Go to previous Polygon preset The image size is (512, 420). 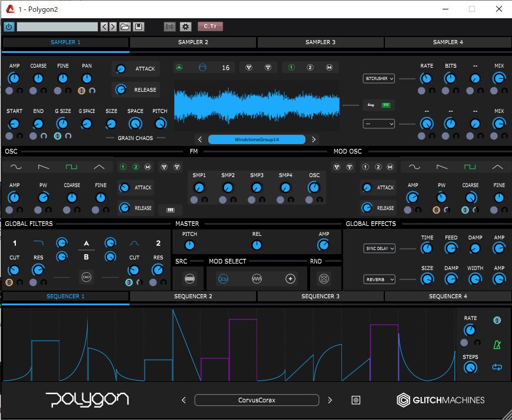184,400
